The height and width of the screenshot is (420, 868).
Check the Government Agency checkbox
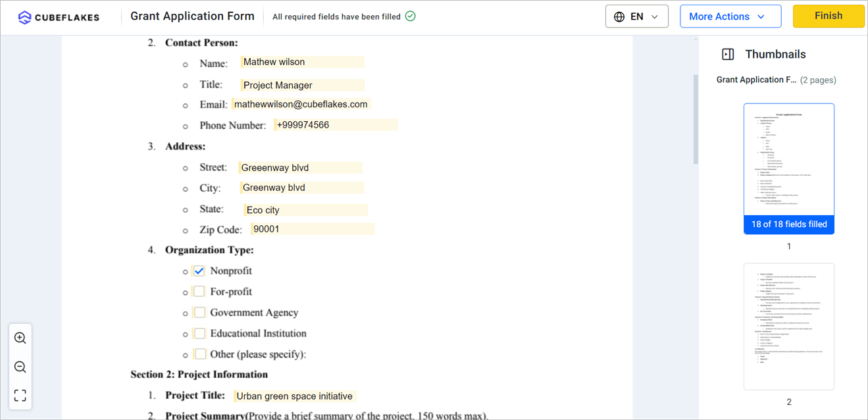tap(199, 313)
